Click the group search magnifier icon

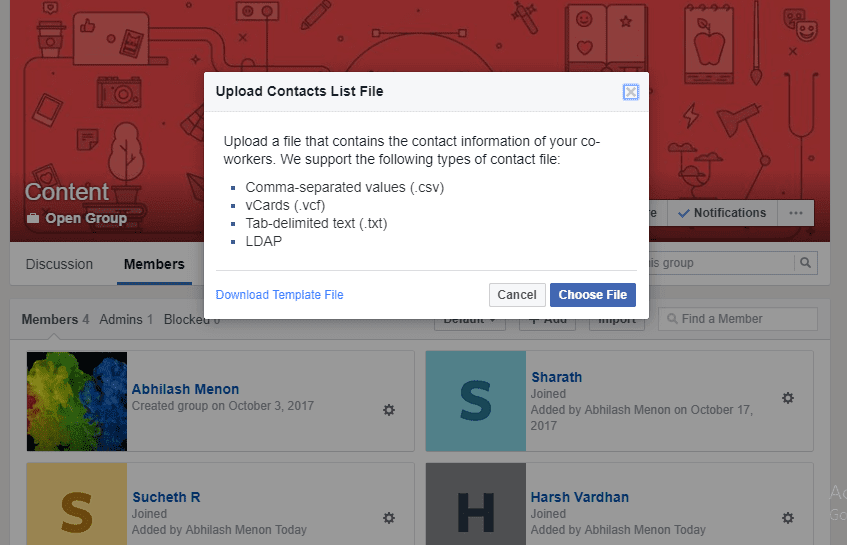point(805,263)
